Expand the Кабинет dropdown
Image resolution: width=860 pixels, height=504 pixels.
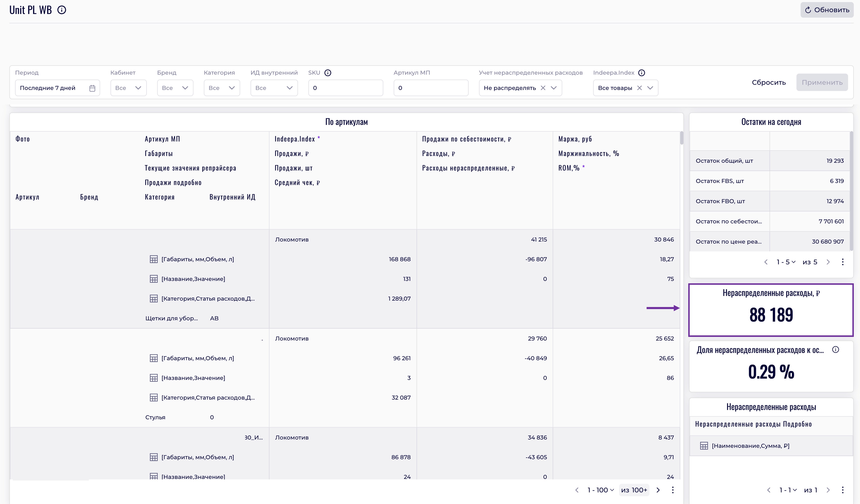(x=128, y=88)
